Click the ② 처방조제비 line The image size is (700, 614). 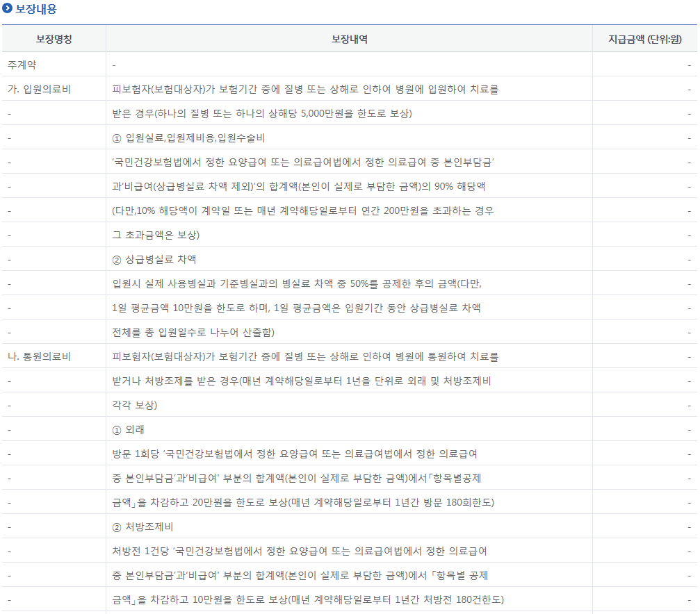(x=143, y=526)
